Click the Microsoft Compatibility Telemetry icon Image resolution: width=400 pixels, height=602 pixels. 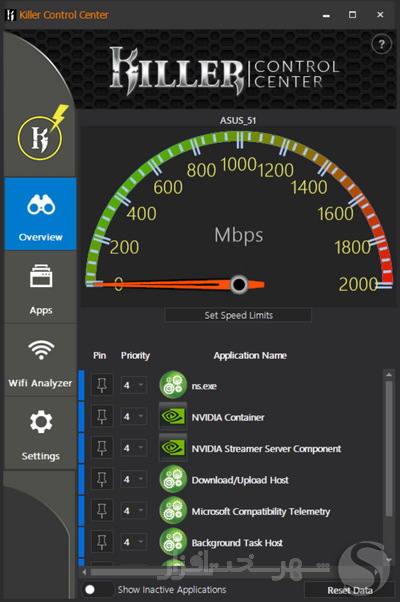[x=173, y=511]
